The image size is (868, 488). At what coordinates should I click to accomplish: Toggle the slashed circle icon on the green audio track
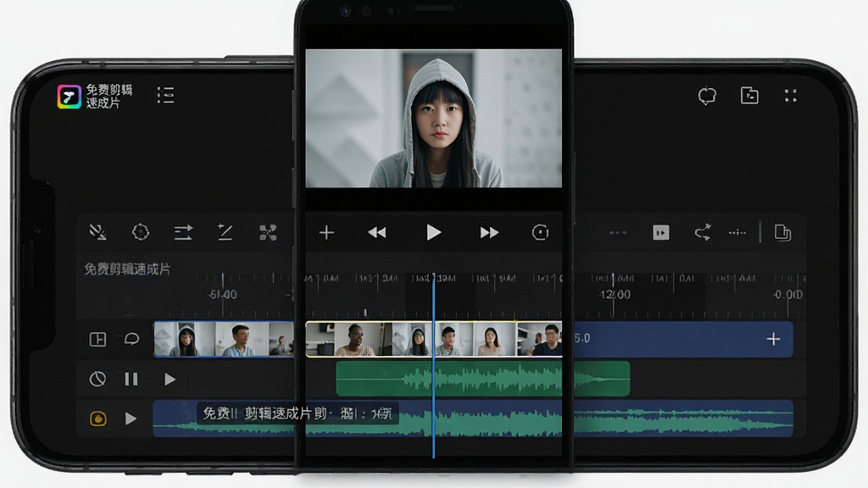(x=97, y=379)
